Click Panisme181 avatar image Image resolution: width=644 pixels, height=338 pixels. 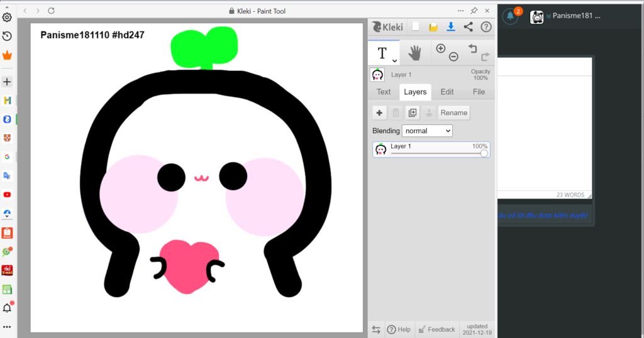pyautogui.click(x=537, y=17)
